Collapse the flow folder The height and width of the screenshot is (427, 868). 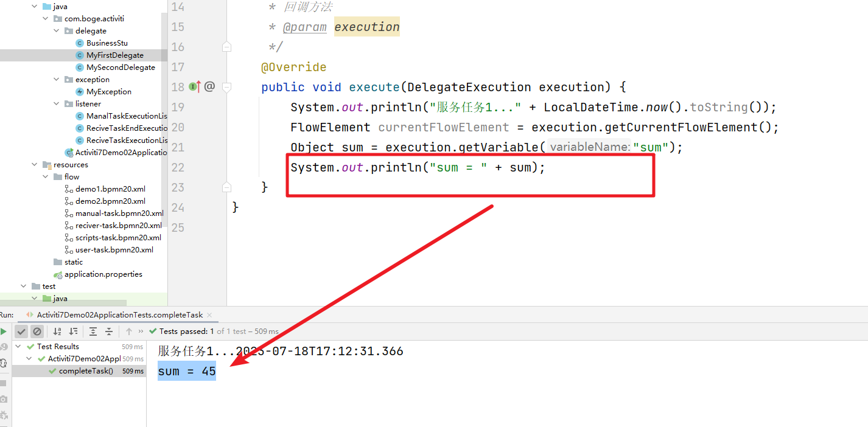click(x=46, y=177)
